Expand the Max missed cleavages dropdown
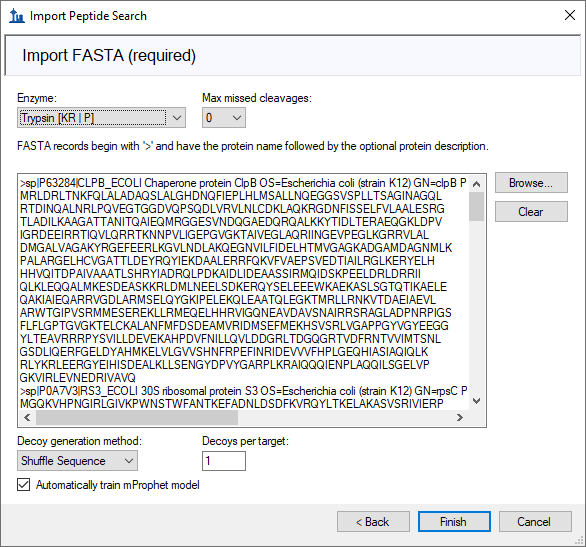The width and height of the screenshot is (586, 547). click(x=223, y=118)
